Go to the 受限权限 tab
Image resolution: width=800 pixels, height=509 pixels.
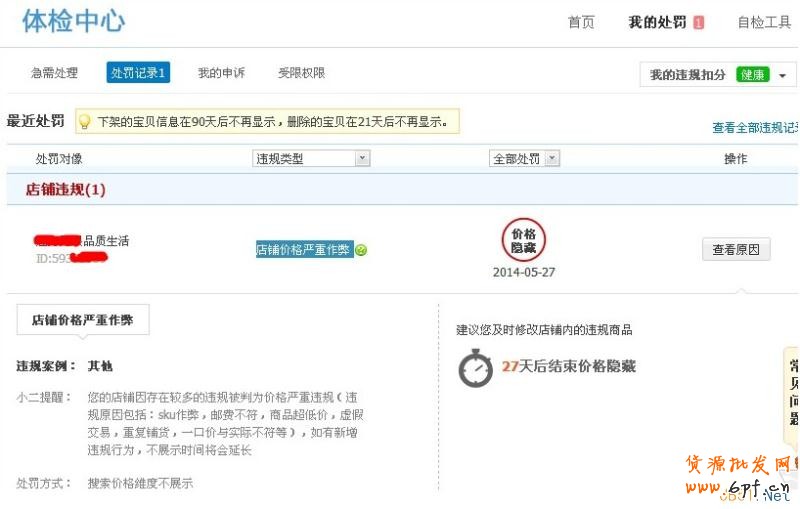coord(301,73)
